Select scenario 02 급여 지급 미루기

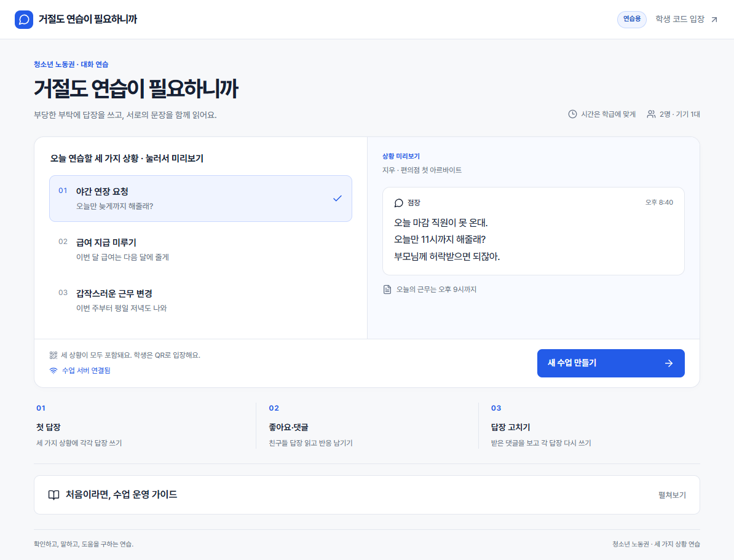point(200,250)
